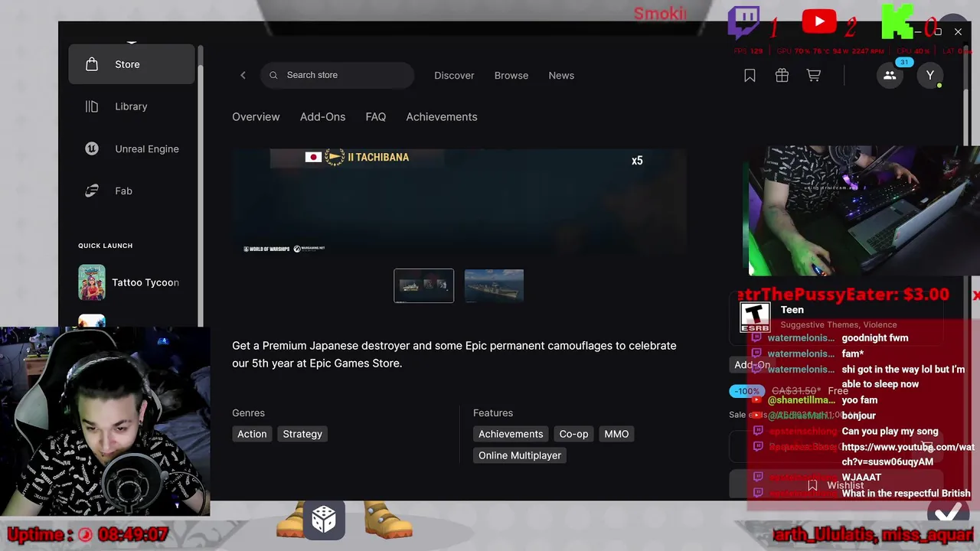Image resolution: width=980 pixels, height=551 pixels.
Task: Open the Browse page
Action: pos(511,75)
